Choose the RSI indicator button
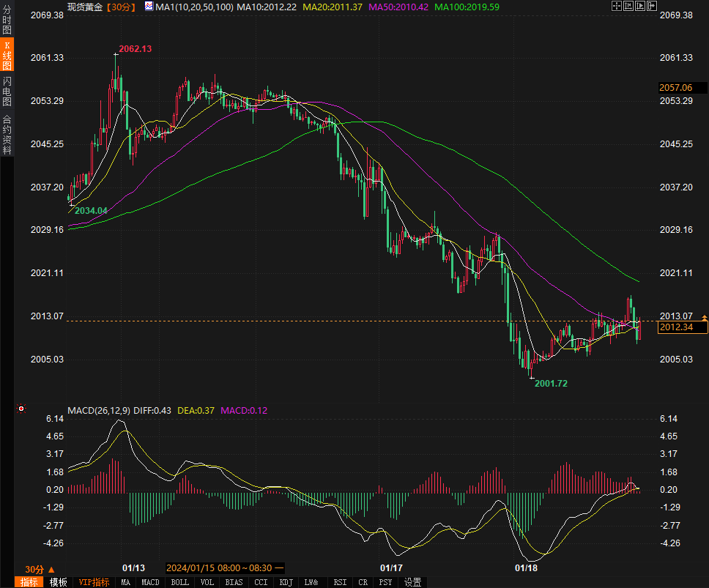The image size is (709, 588). [x=340, y=582]
